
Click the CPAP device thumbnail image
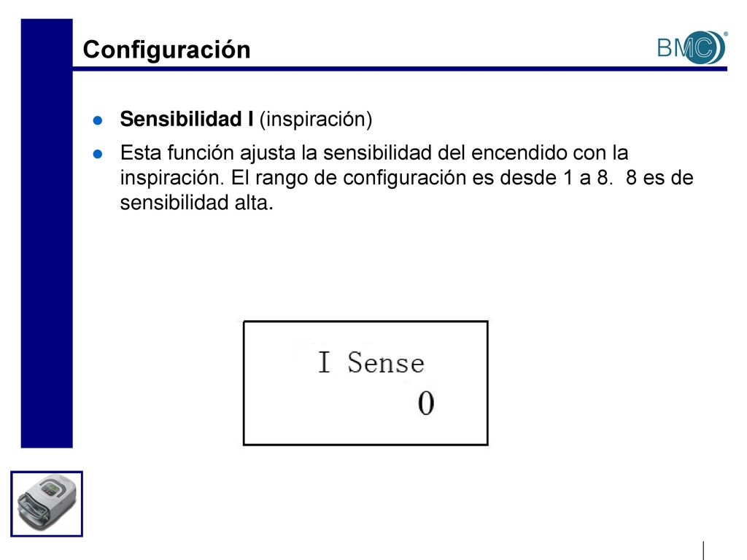(x=47, y=504)
